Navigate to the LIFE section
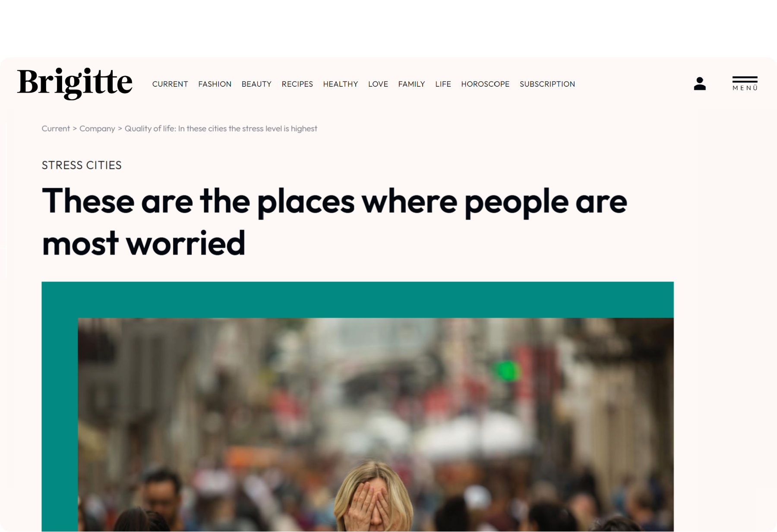This screenshot has width=777, height=532. tap(443, 84)
